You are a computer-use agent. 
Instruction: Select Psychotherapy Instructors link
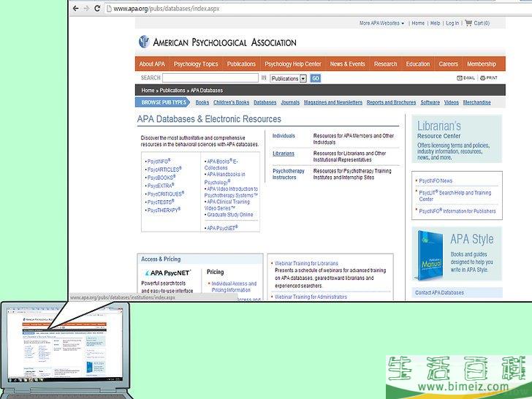click(289, 174)
